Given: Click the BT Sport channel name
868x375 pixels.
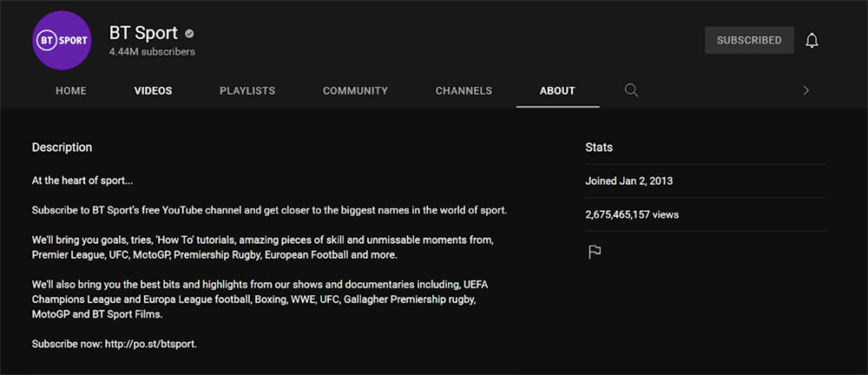Looking at the screenshot, I should (143, 33).
